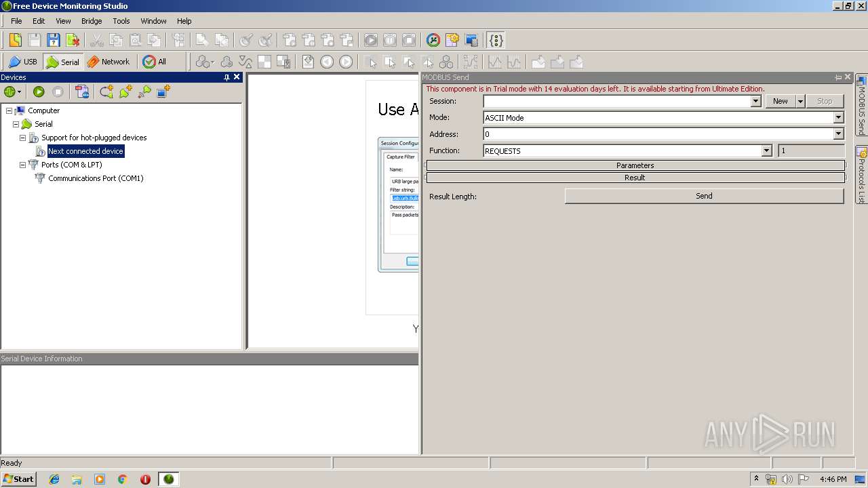868x488 pixels.
Task: Click the add remote computer icon
Action: tap(163, 91)
